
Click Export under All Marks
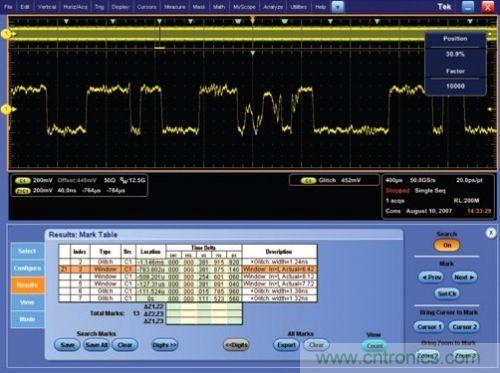pos(287,345)
